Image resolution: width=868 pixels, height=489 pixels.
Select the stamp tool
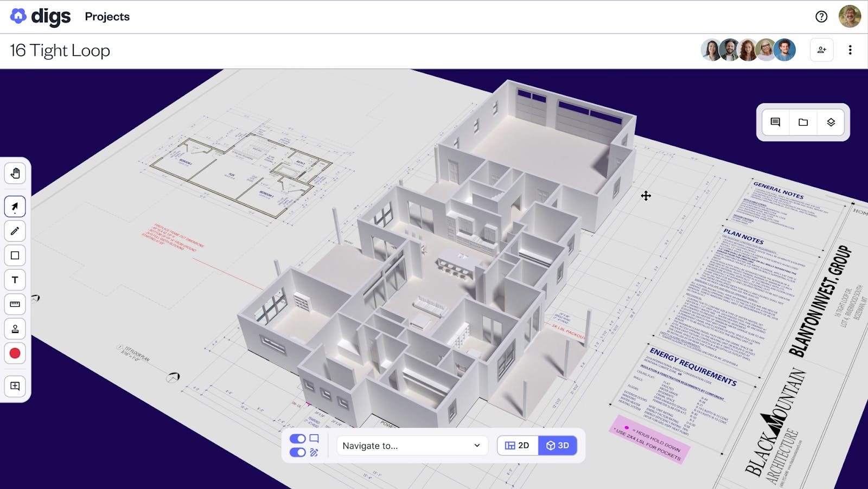tap(15, 329)
